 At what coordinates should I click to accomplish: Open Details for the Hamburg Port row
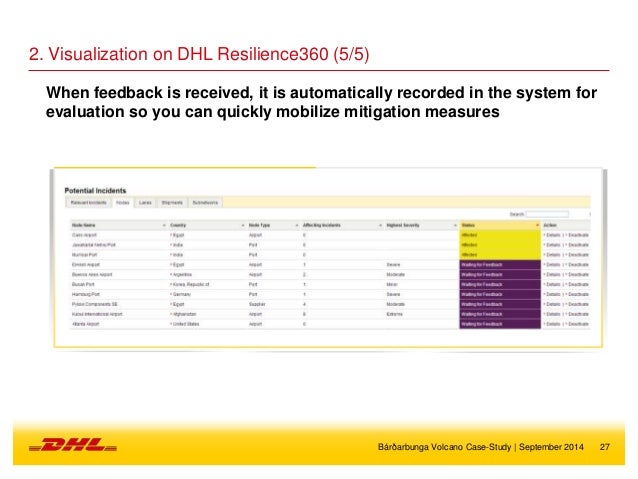pos(553,294)
